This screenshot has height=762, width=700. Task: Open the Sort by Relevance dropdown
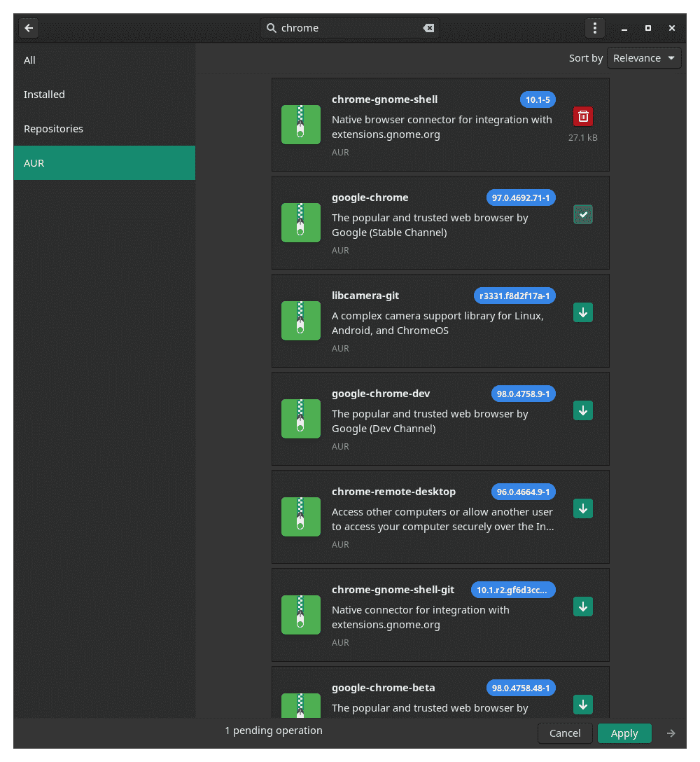coord(644,58)
